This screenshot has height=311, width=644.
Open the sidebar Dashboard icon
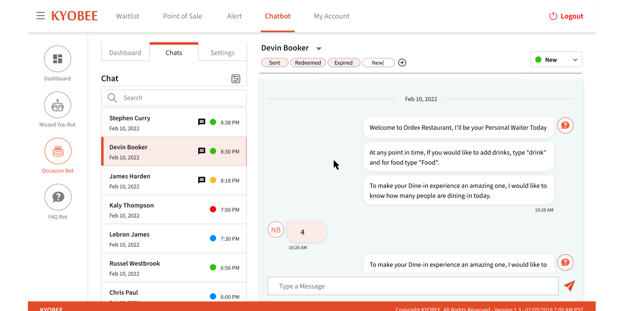(58, 59)
